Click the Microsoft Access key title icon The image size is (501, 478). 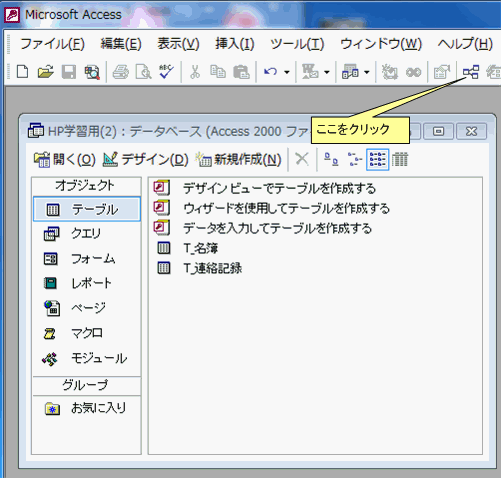coord(12,15)
